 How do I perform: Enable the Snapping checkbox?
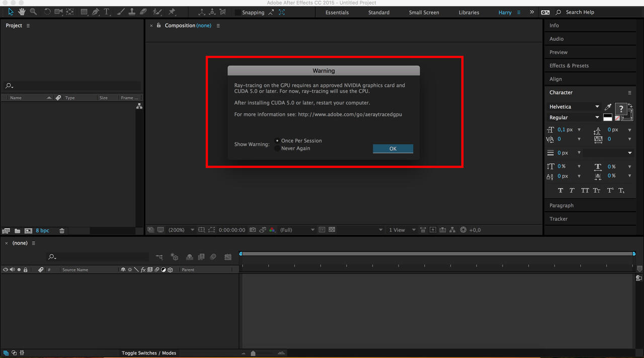[x=237, y=13]
